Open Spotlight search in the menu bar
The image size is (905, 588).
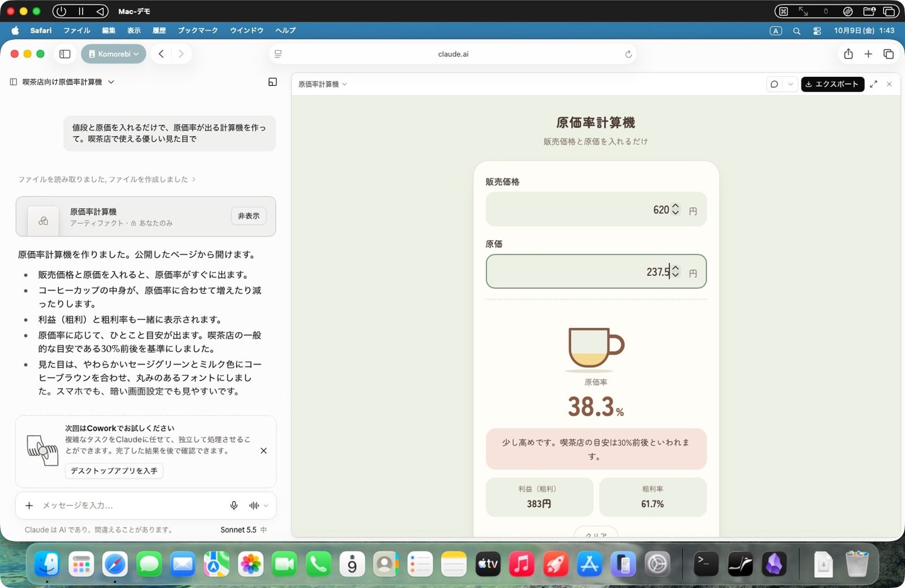click(797, 31)
